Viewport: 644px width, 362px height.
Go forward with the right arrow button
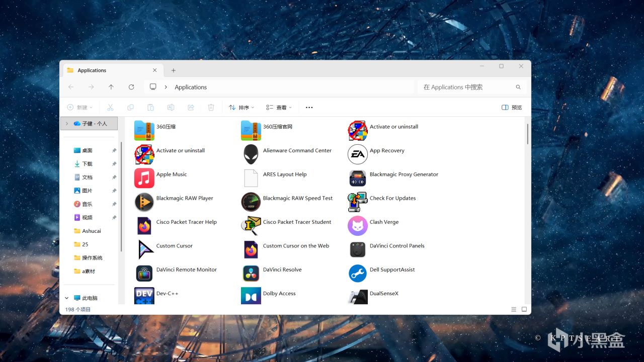(x=91, y=87)
